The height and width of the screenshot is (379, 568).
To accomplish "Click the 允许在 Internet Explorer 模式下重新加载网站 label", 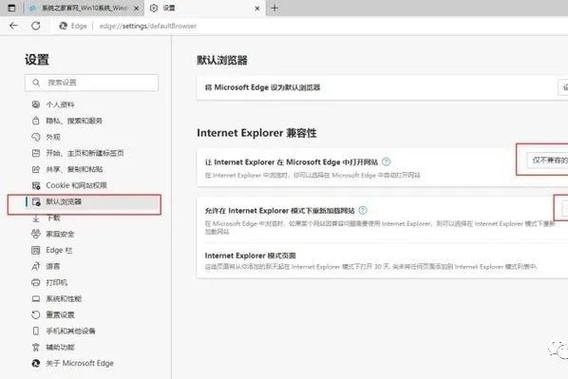I will 280,211.
